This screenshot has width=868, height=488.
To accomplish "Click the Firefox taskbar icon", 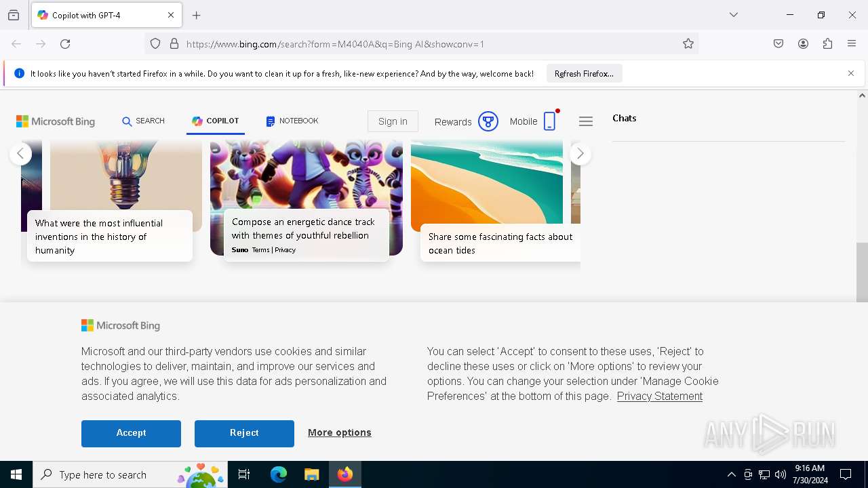I will (345, 474).
